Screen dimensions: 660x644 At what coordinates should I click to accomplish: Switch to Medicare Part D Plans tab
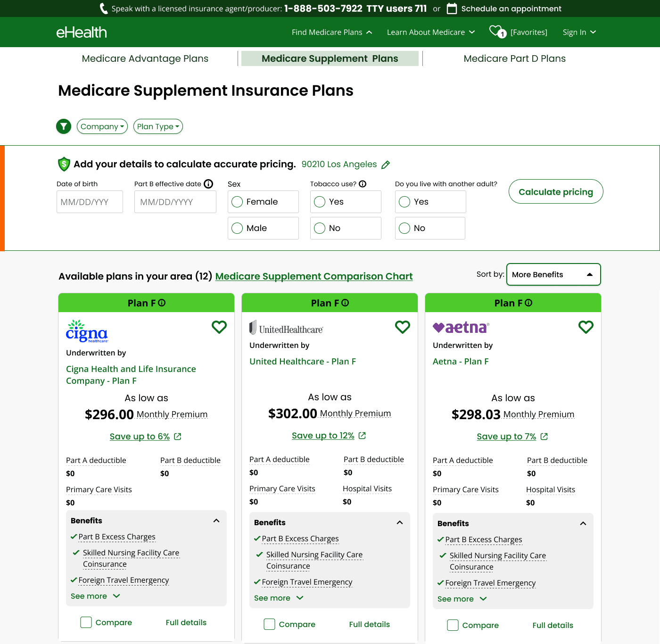515,58
